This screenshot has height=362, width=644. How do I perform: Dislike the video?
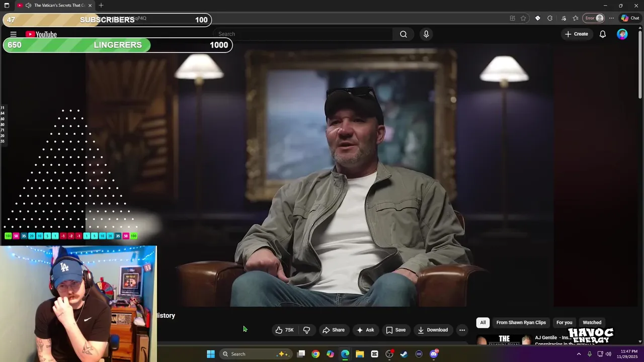click(x=306, y=330)
